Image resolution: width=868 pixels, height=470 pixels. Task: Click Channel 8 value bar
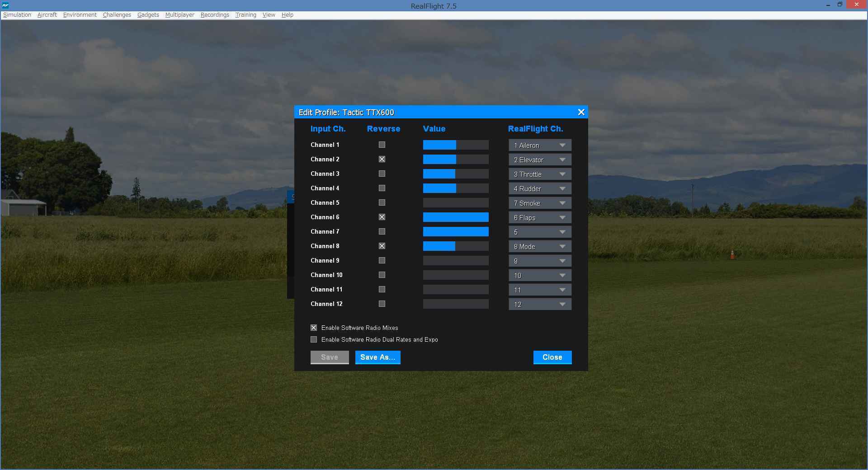click(456, 246)
